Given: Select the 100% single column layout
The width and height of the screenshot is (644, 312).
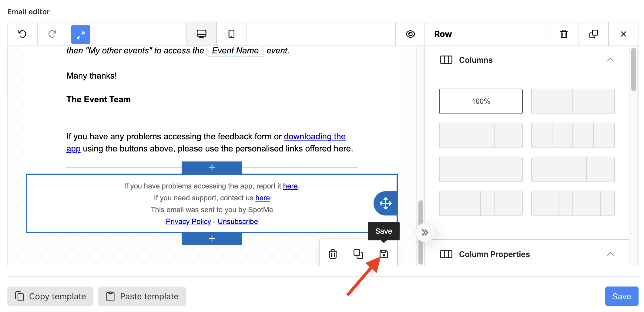Looking at the screenshot, I should coord(481,101).
